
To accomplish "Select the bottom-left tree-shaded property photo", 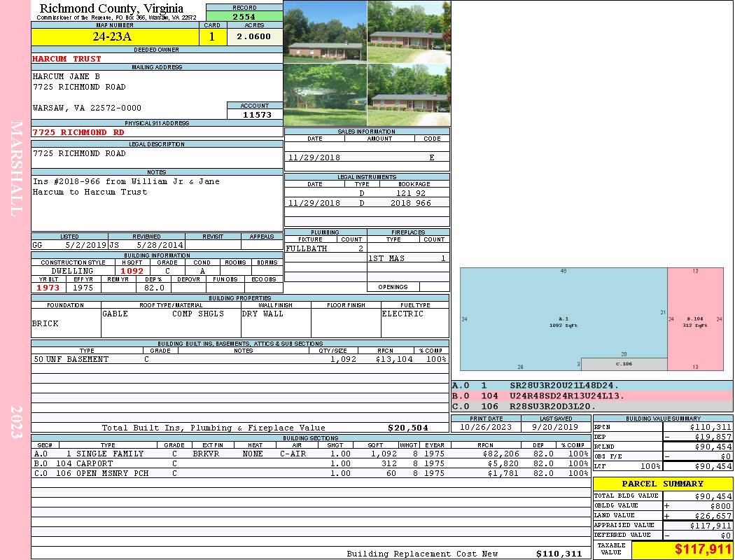I will 325,95.
